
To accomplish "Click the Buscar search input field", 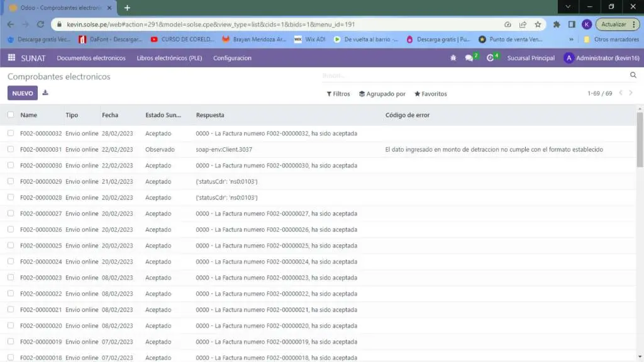I will tap(472, 76).
